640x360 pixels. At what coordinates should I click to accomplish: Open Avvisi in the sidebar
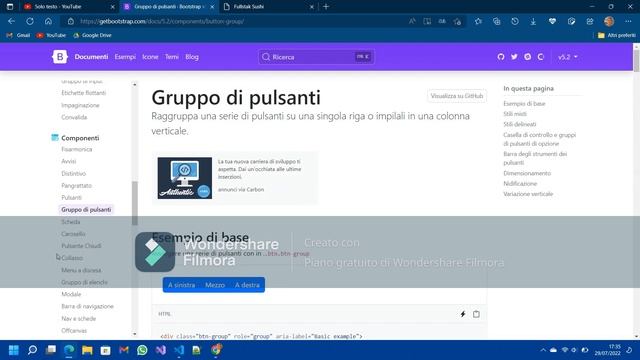pyautogui.click(x=69, y=161)
